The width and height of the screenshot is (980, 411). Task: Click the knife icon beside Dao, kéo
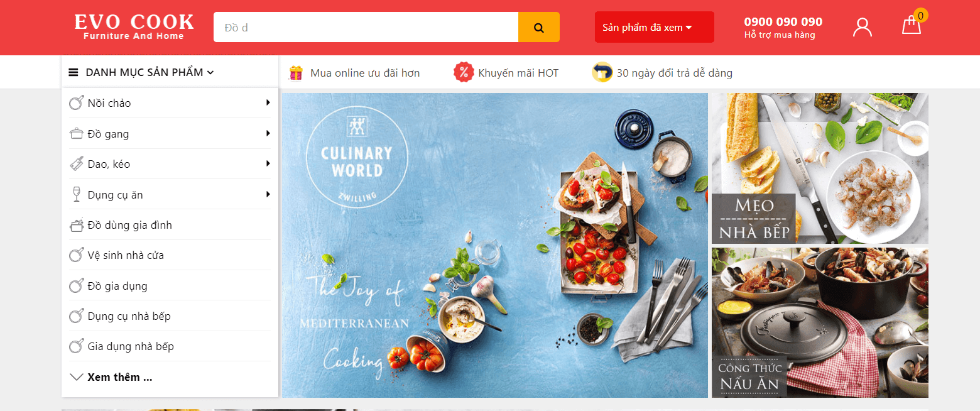[x=76, y=163]
